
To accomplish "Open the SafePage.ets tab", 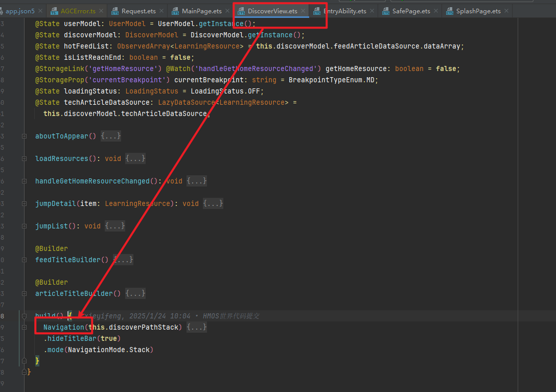I will (x=411, y=11).
